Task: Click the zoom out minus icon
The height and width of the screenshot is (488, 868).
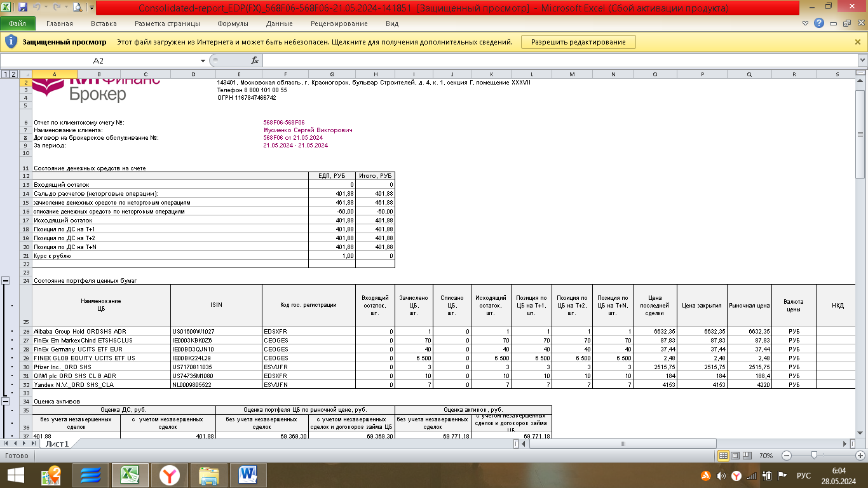Action: click(x=787, y=456)
